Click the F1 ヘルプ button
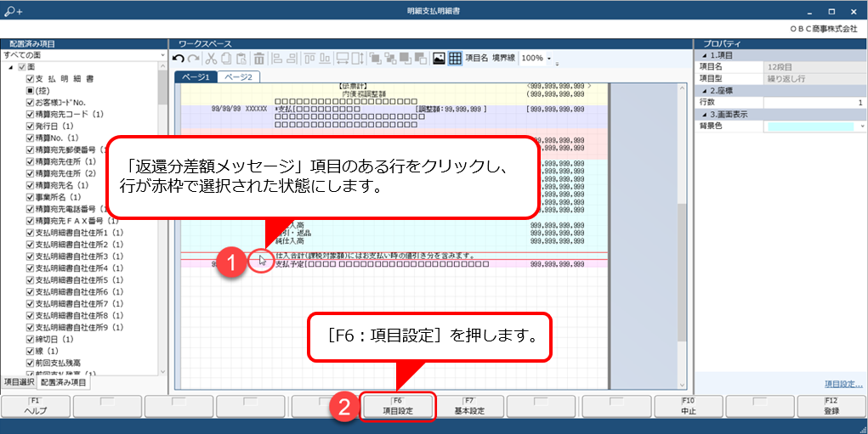The image size is (868, 434). coord(36,406)
